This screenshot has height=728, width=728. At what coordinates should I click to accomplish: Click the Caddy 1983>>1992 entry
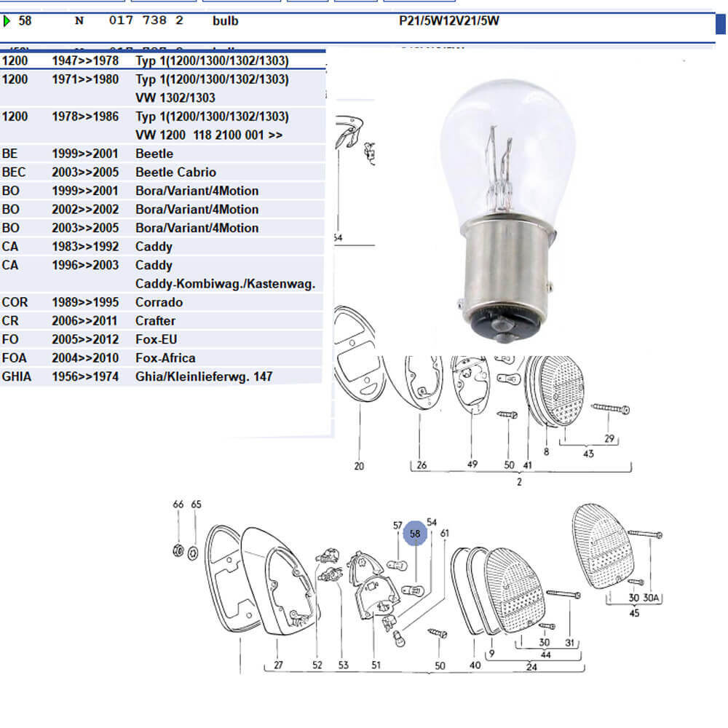coord(162,247)
